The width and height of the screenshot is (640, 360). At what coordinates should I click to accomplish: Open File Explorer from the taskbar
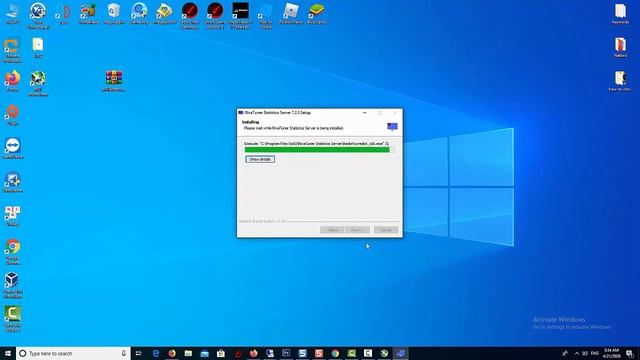point(188,353)
